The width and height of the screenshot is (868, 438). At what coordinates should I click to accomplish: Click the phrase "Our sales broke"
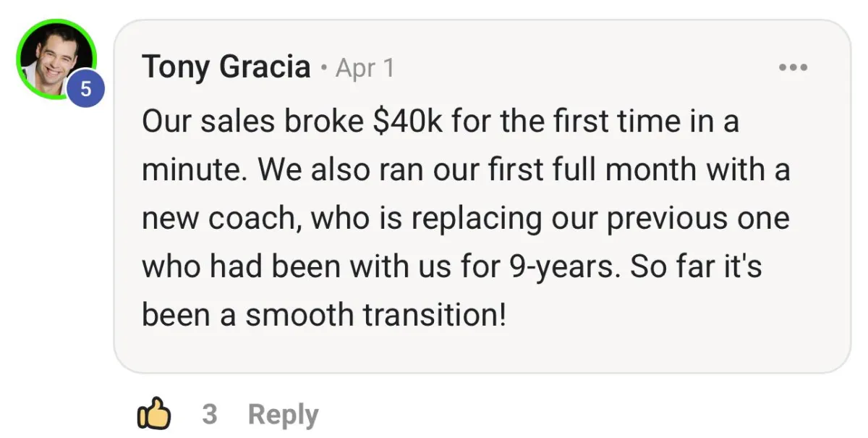point(253,121)
